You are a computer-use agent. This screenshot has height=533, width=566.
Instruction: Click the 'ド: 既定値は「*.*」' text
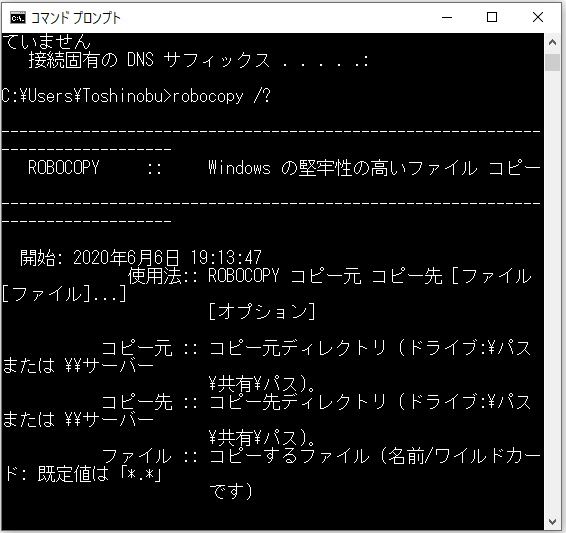click(82, 474)
